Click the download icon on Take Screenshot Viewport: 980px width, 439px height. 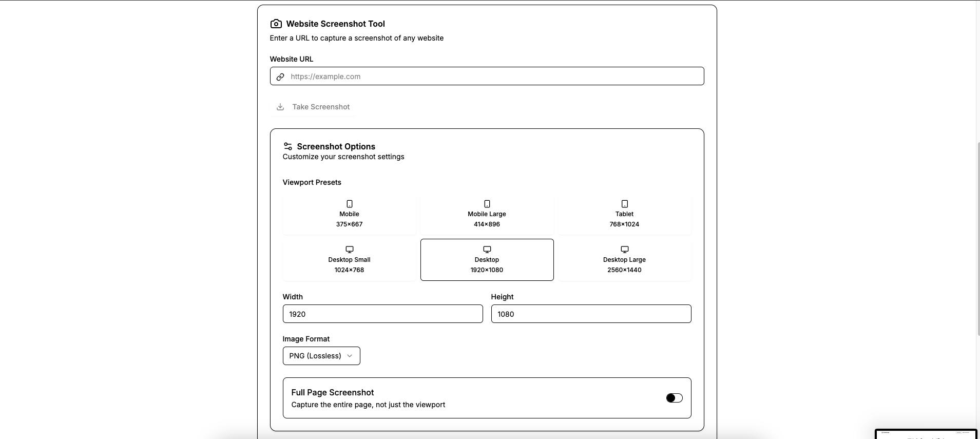[x=280, y=107]
